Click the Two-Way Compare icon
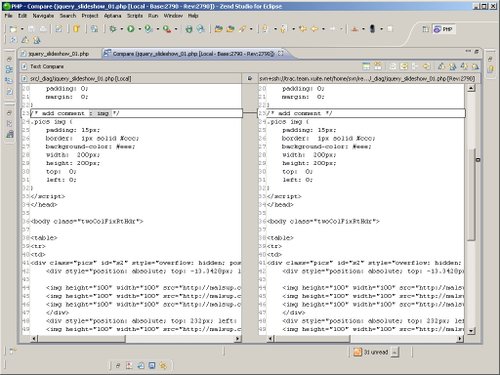Image resolution: width=500 pixels, height=375 pixels. point(378,66)
